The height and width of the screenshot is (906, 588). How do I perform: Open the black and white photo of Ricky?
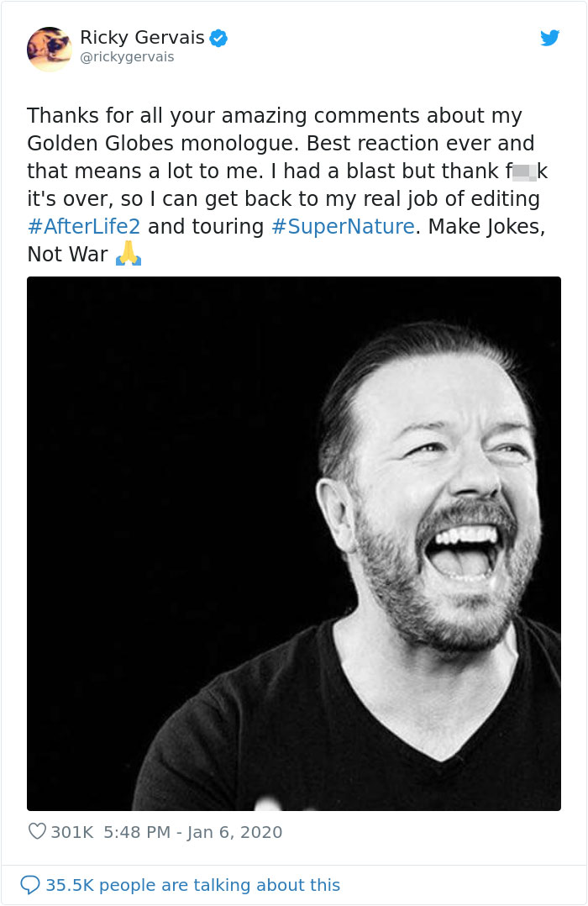tap(294, 541)
